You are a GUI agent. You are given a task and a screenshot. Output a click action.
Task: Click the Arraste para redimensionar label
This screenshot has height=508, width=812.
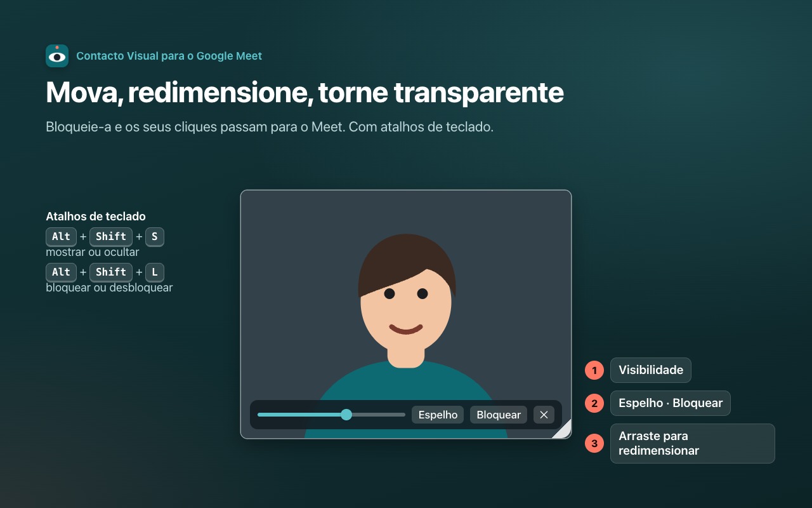pyautogui.click(x=693, y=443)
